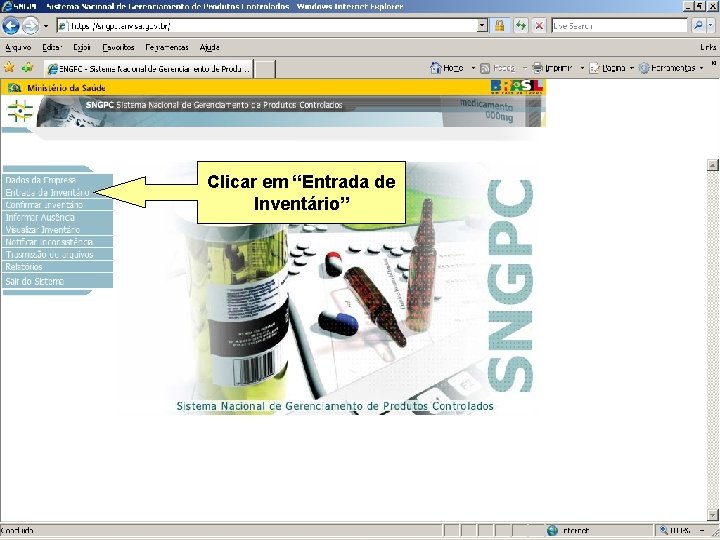The height and width of the screenshot is (540, 720).
Task: Expand the Página dropdown arrow
Action: 631,68
